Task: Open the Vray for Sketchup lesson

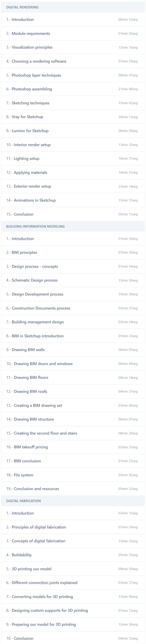Action: [73, 117]
